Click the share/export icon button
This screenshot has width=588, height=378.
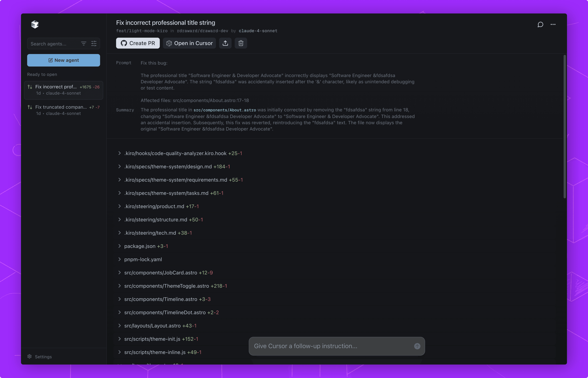[x=225, y=43]
